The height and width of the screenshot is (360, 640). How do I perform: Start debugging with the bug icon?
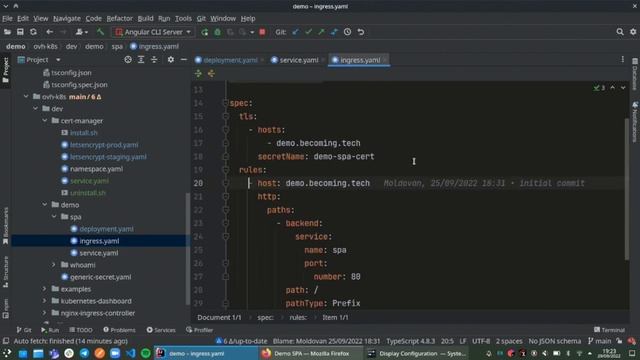coord(218,32)
